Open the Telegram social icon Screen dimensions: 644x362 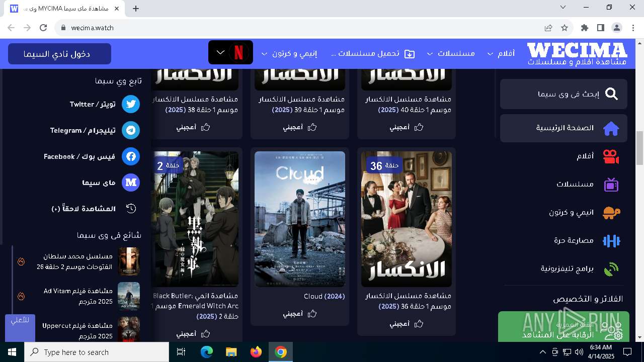point(131,130)
